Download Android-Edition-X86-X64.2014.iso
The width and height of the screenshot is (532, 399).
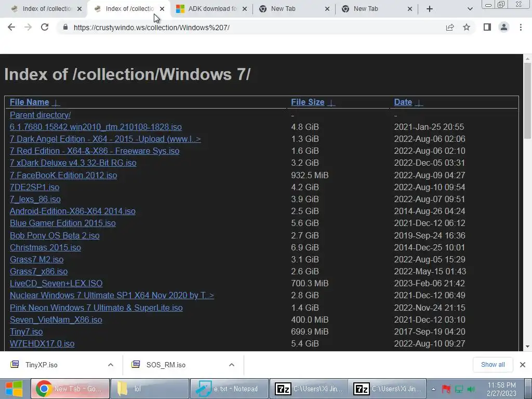(72, 211)
